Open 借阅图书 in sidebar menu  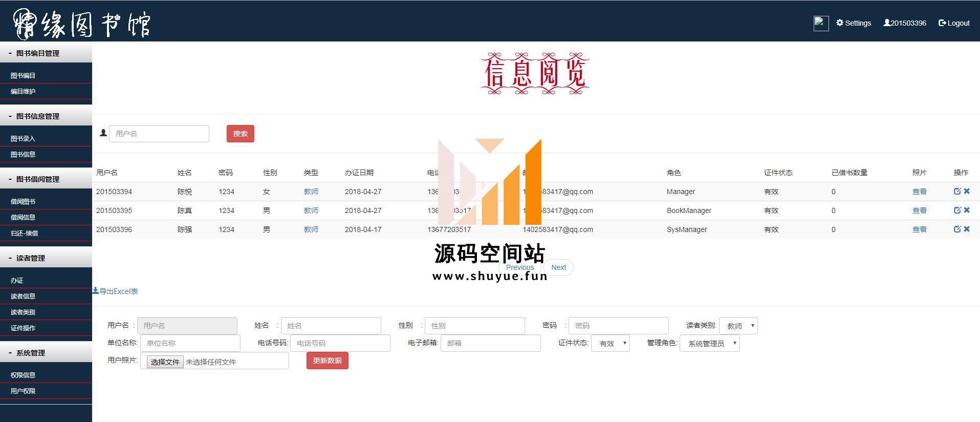23,201
